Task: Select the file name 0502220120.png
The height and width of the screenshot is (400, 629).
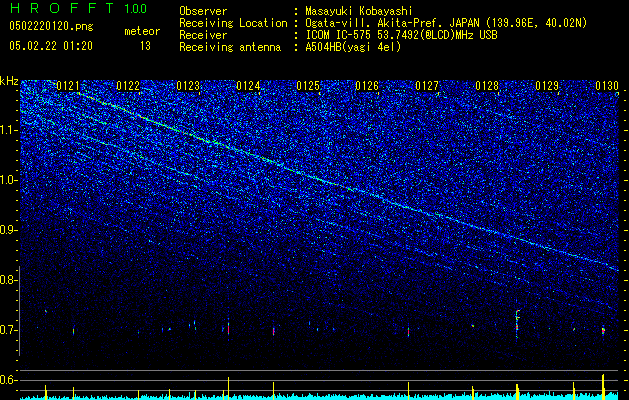Action: tap(51, 26)
